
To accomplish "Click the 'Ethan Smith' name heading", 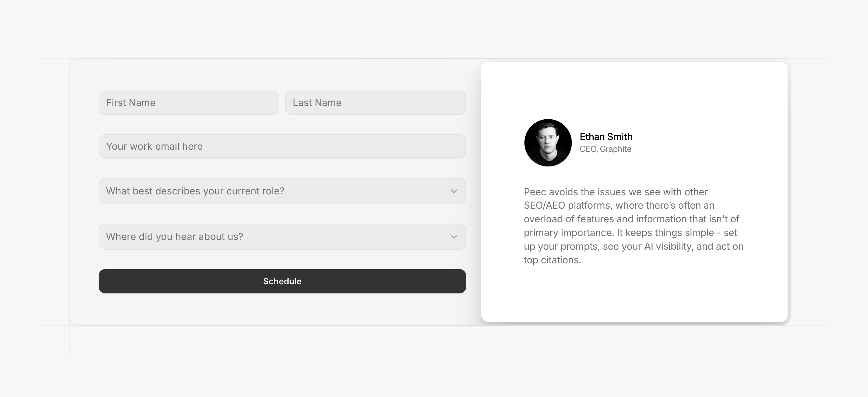I will [606, 137].
